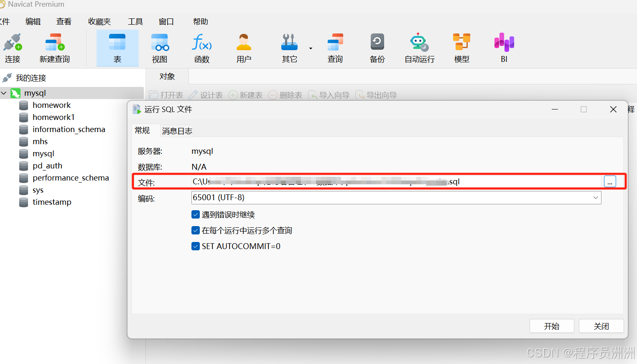Click the New Query (新建查询) icon

tap(55, 43)
